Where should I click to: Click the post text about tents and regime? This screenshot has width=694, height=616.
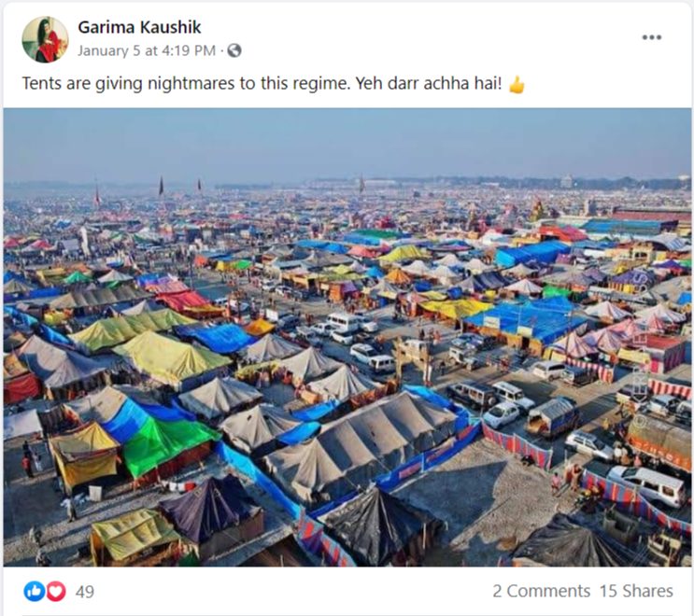262,84
